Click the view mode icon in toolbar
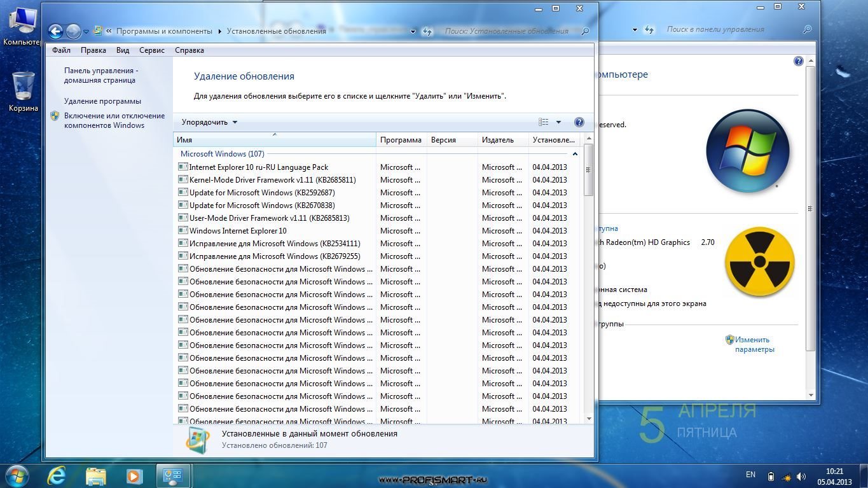 point(544,122)
